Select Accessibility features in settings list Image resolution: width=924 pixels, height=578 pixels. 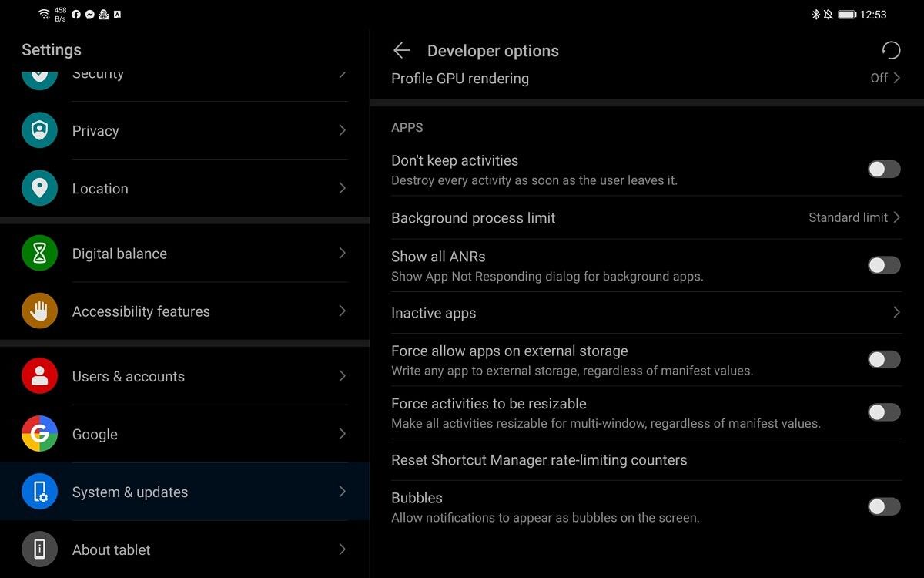[x=185, y=311]
